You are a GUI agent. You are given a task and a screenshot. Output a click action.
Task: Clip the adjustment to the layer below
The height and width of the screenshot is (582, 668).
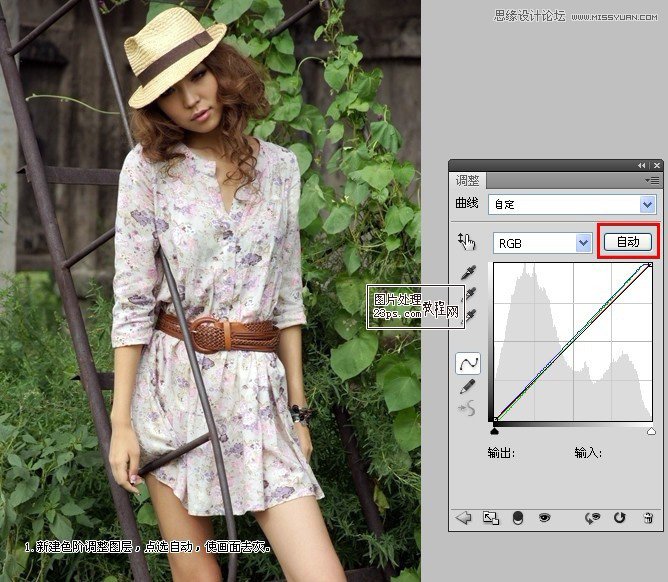518,518
